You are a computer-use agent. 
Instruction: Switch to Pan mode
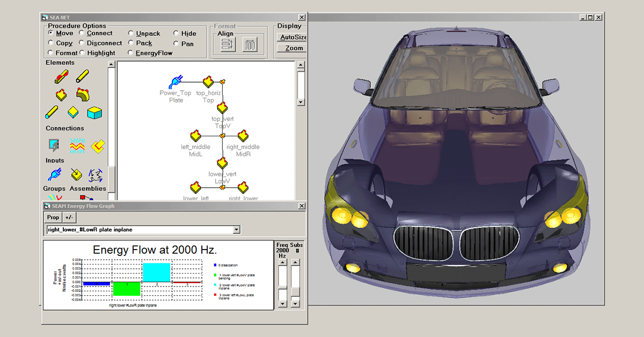click(x=177, y=43)
